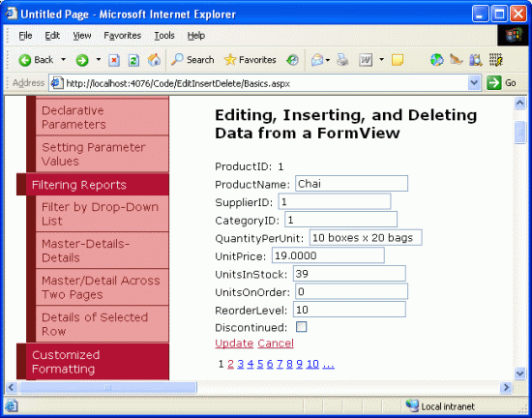
Task: Open the Favorites menu
Action: [x=122, y=35]
